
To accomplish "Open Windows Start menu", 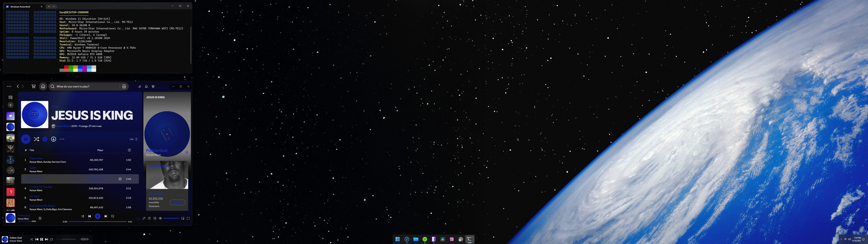I will coord(398,239).
